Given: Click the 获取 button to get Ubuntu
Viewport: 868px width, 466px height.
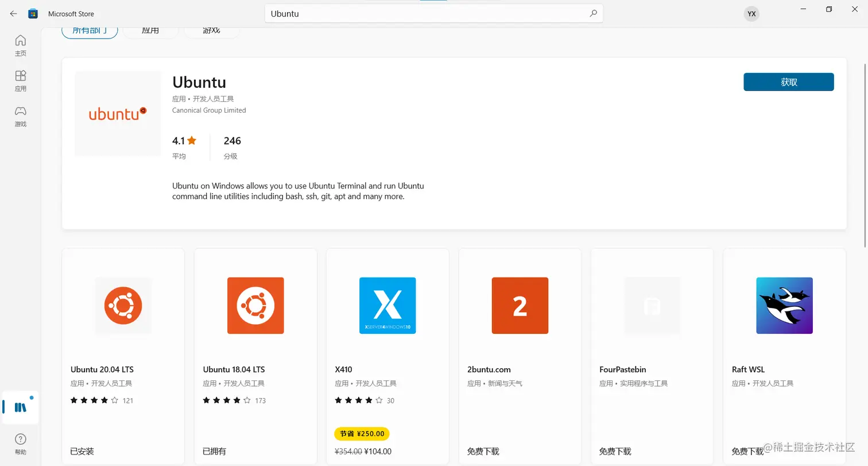Looking at the screenshot, I should (788, 82).
